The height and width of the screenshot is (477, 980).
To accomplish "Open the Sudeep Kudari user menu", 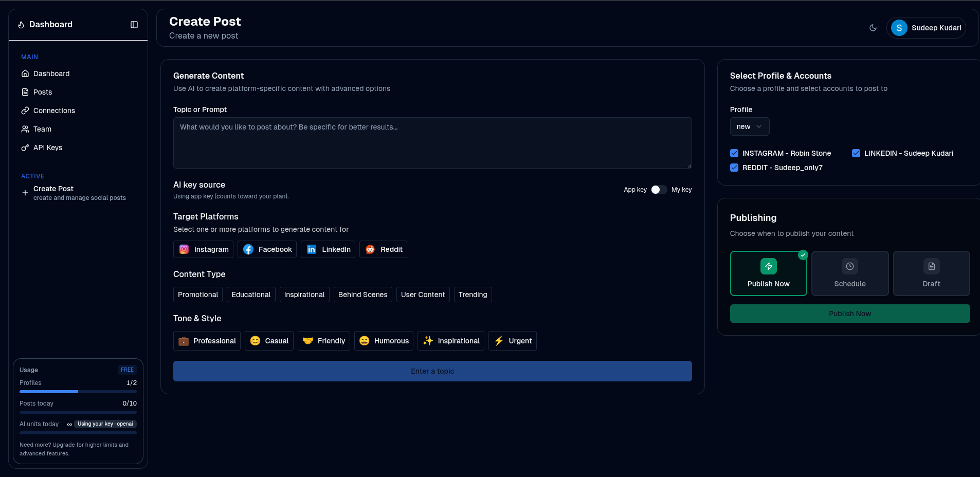I will point(926,28).
